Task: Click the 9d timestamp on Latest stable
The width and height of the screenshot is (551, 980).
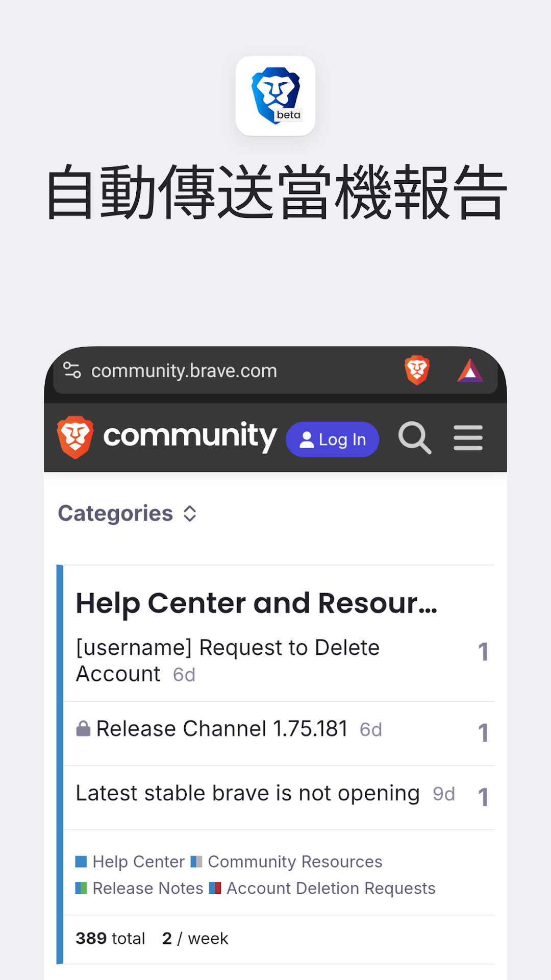Action: (x=444, y=794)
